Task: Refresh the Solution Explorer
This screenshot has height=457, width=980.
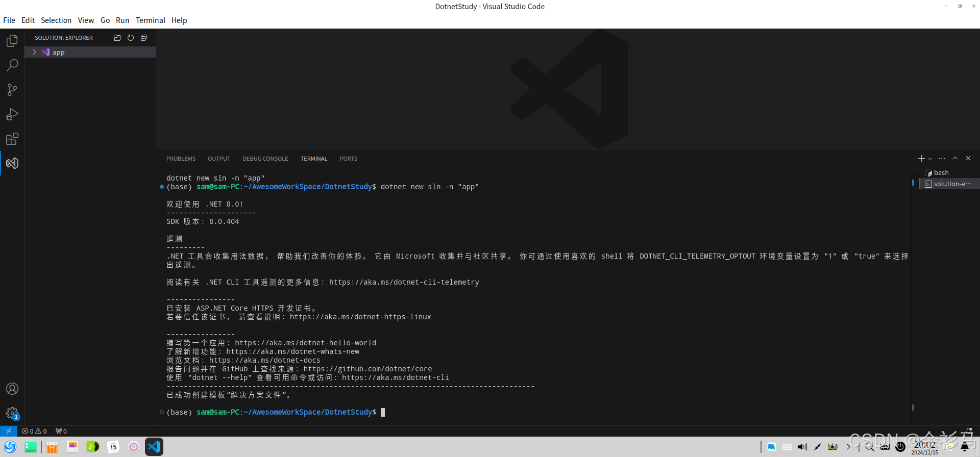Action: click(131, 38)
